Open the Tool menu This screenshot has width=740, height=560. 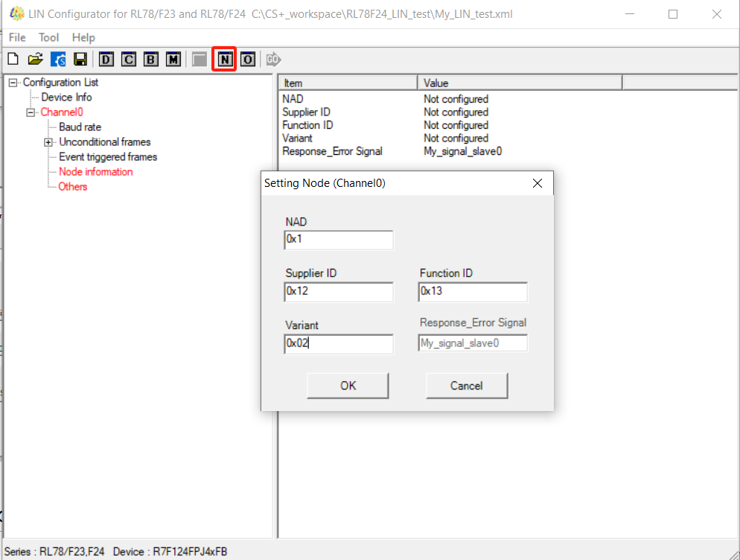click(x=48, y=37)
